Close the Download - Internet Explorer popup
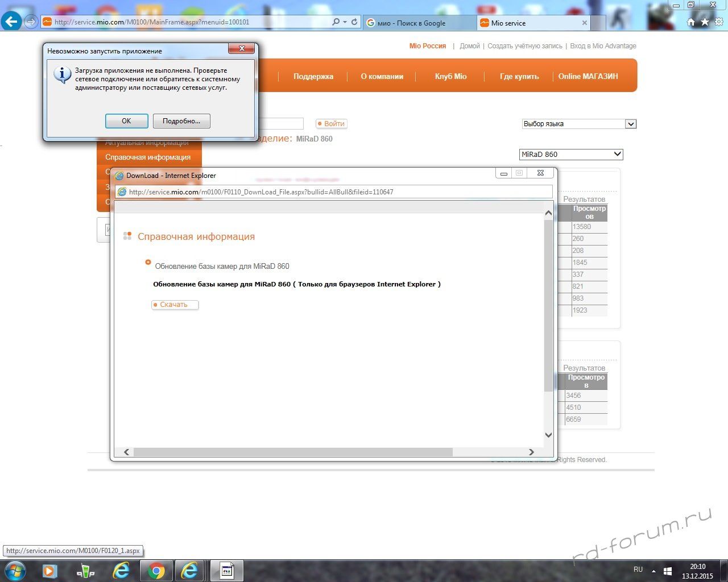Image resolution: width=728 pixels, height=582 pixels. click(x=540, y=173)
